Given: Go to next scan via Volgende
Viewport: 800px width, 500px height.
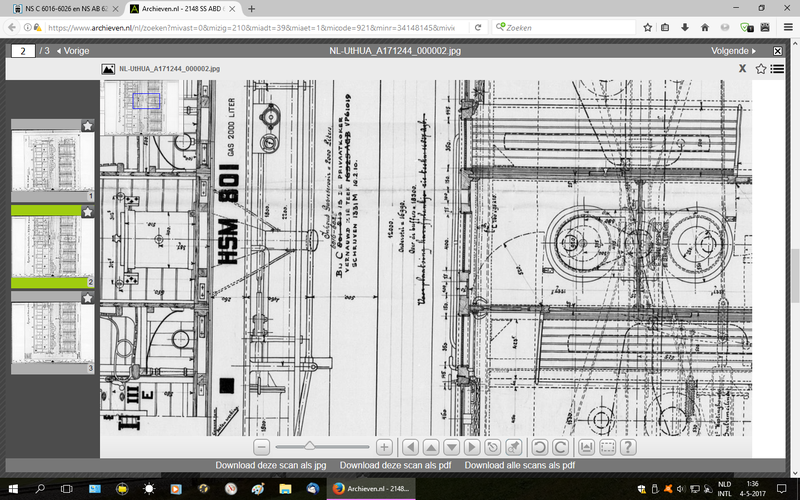Looking at the screenshot, I should 734,51.
